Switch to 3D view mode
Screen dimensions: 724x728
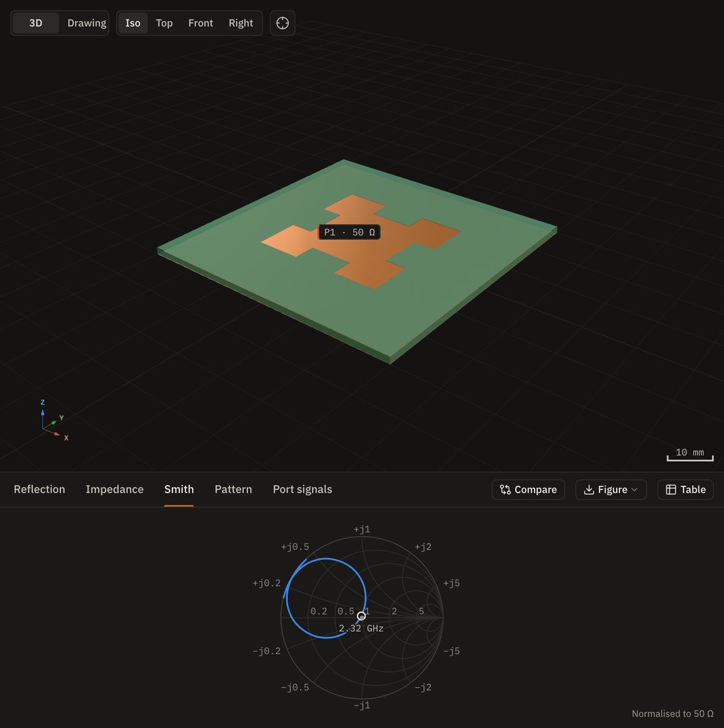(36, 23)
